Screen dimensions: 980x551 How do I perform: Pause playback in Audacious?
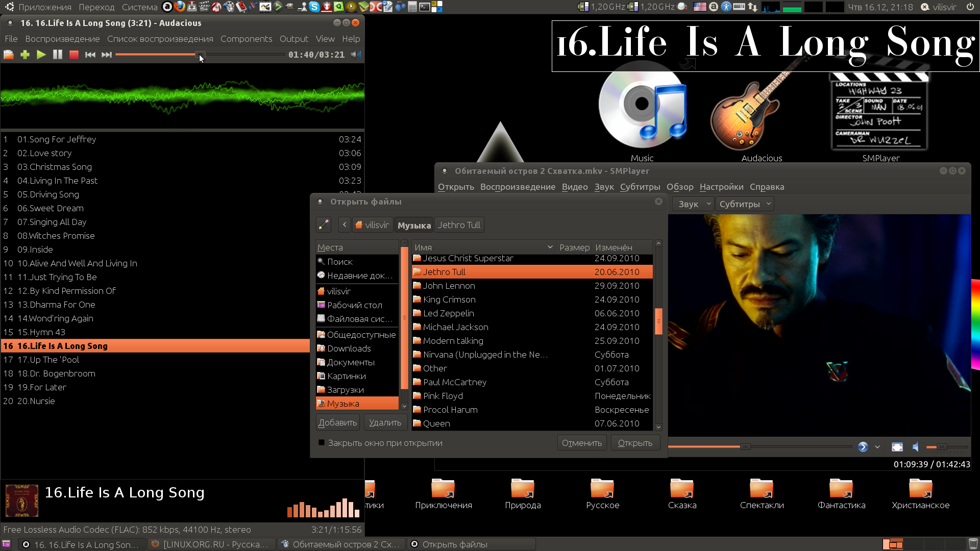[58, 55]
